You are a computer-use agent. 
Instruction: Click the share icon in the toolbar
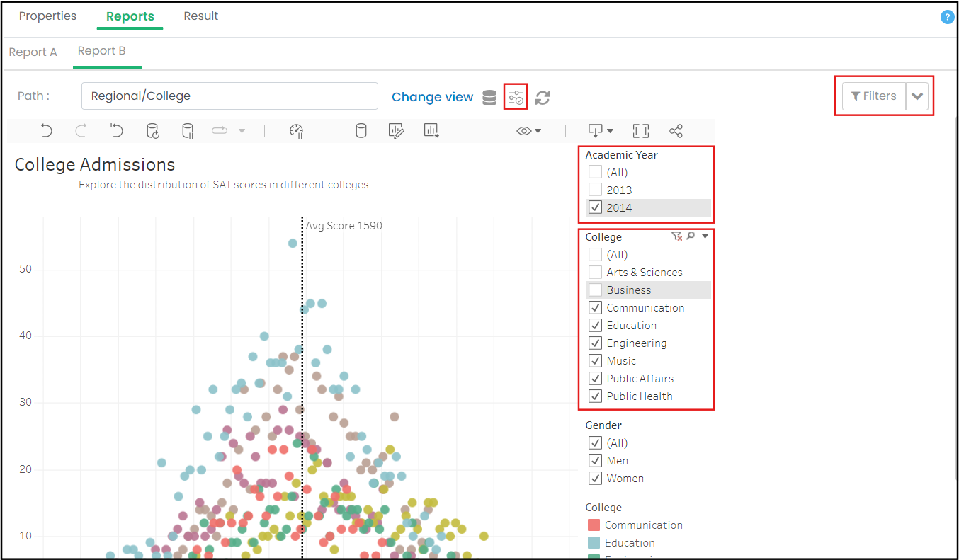[676, 130]
